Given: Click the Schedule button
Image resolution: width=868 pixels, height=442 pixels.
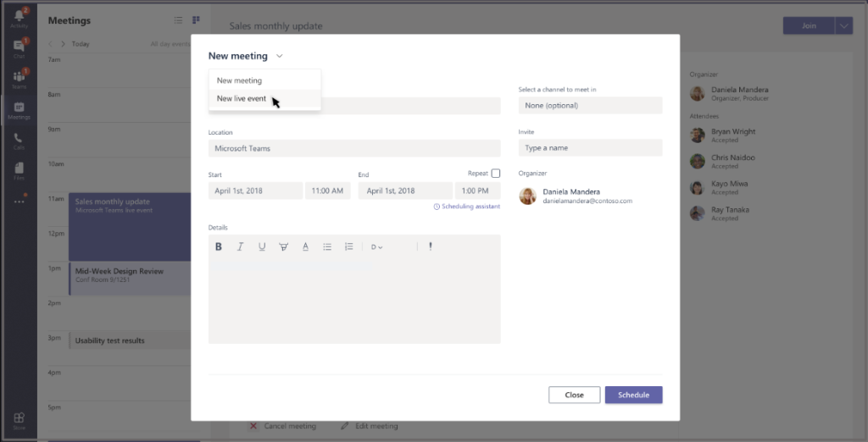Looking at the screenshot, I should 633,395.
